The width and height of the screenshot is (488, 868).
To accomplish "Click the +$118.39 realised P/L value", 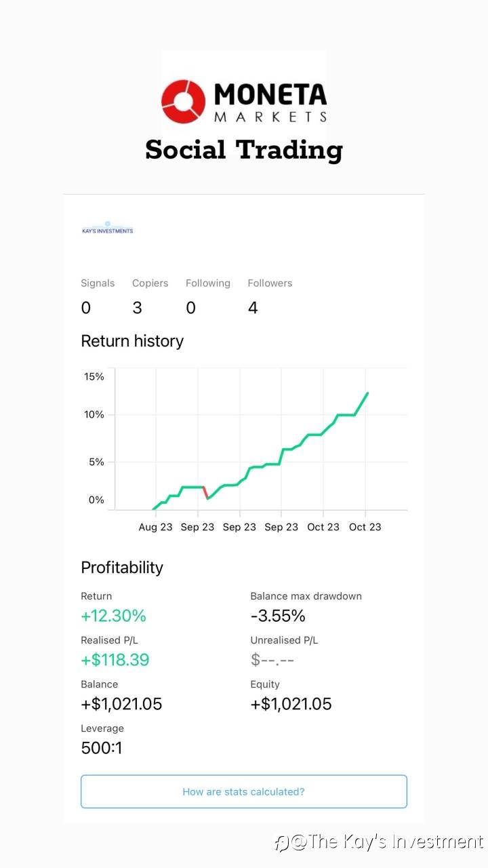I will point(115,660).
